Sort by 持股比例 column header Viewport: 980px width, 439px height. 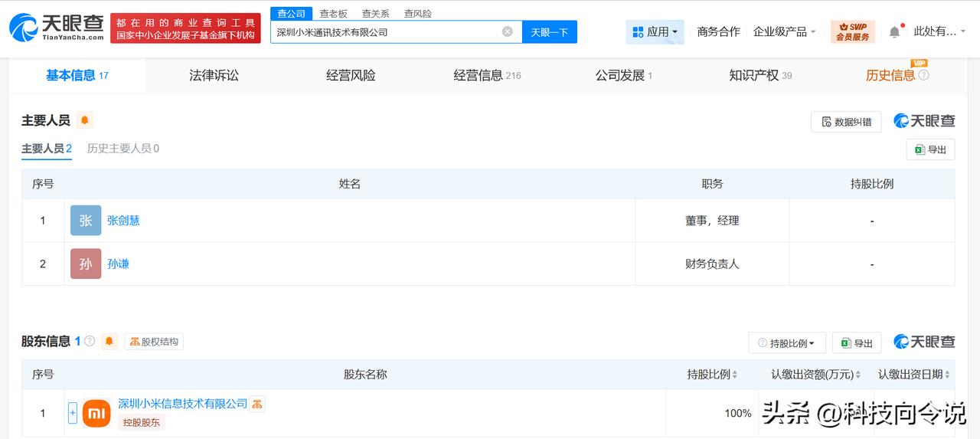point(712,375)
